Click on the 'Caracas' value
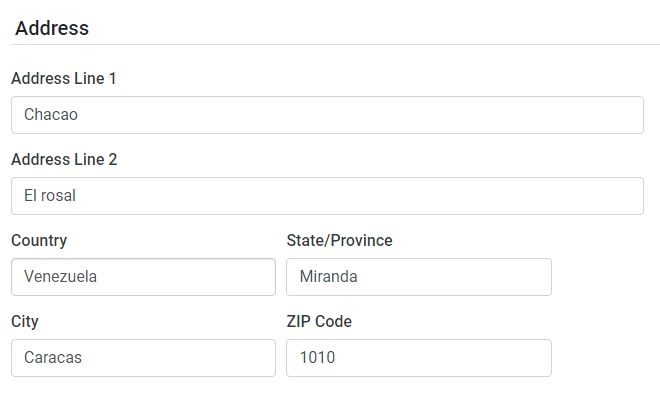The width and height of the screenshot is (660, 395). coord(53,357)
